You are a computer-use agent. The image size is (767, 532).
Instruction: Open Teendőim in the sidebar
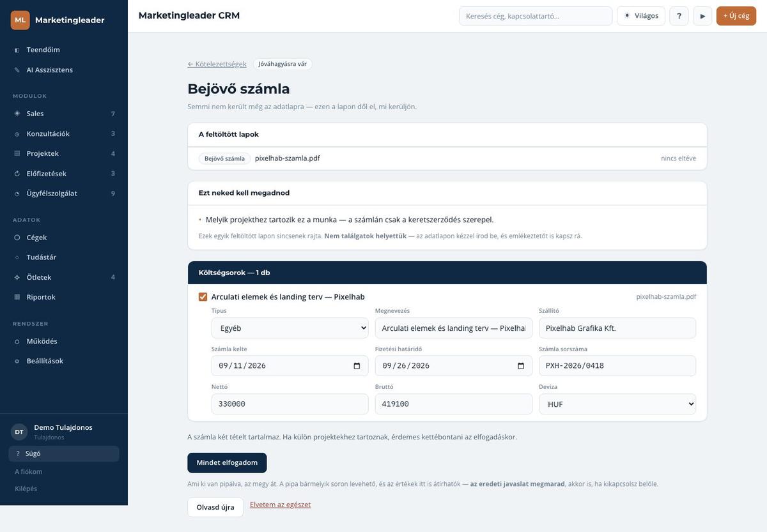[x=64, y=50]
